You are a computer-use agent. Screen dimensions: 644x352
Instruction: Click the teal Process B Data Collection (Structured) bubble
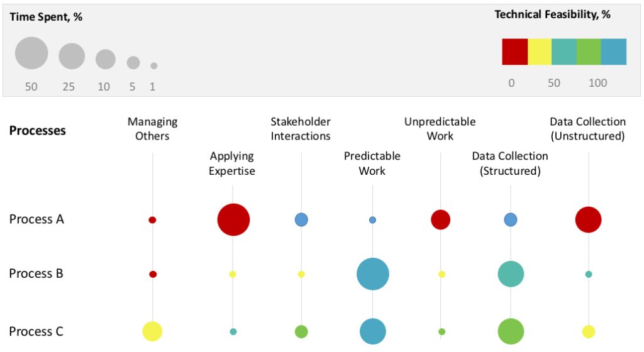(511, 274)
